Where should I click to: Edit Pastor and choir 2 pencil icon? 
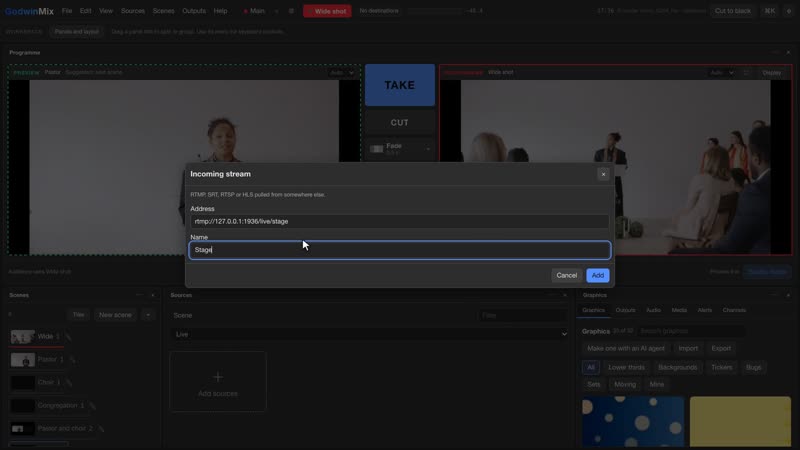101,429
